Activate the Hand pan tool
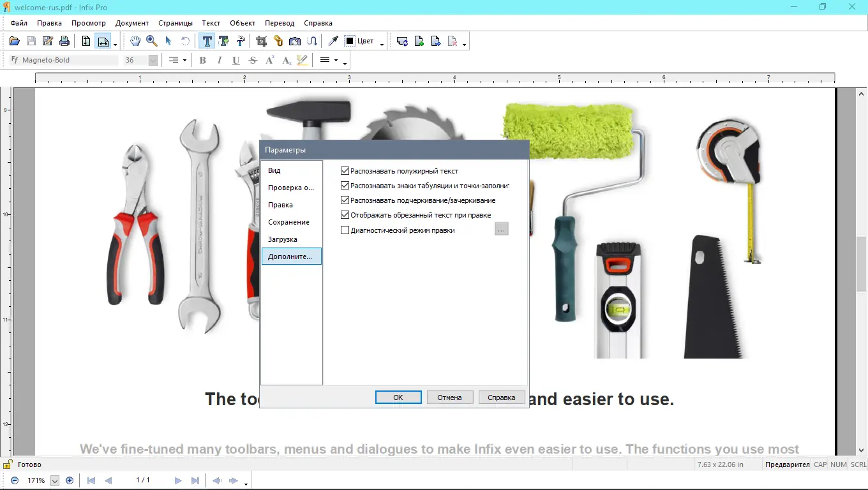Viewport: 868px width, 490px height. [135, 41]
